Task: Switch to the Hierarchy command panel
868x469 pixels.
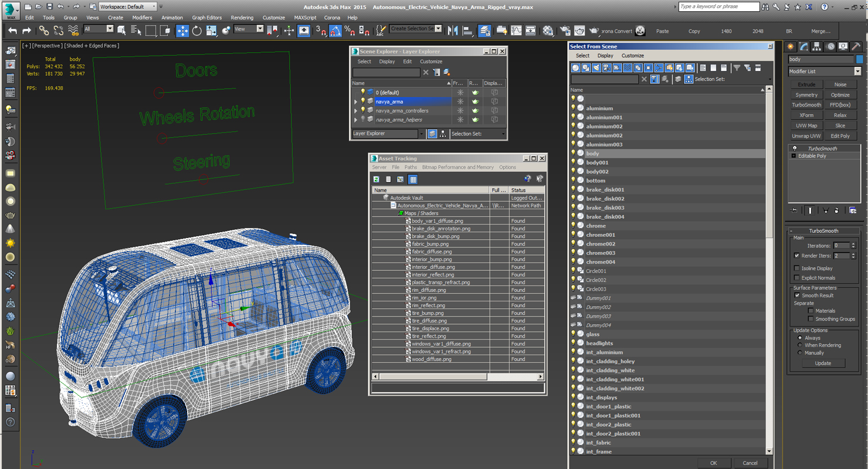Action: (817, 46)
